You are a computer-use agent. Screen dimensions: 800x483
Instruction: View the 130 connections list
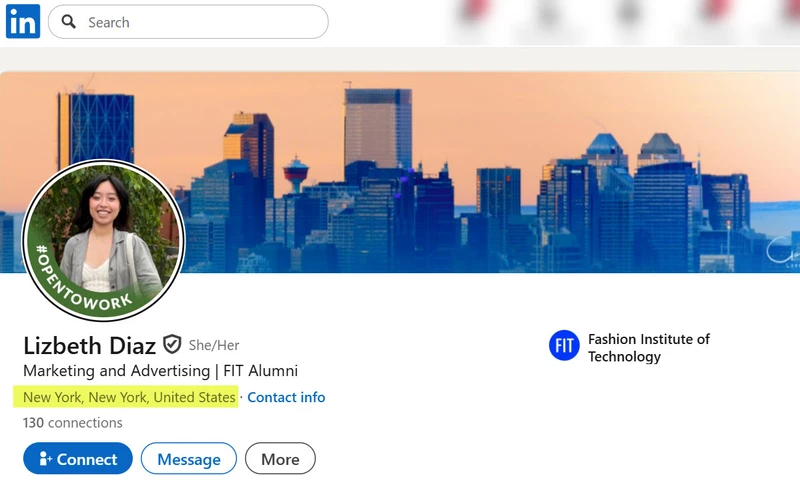click(72, 423)
